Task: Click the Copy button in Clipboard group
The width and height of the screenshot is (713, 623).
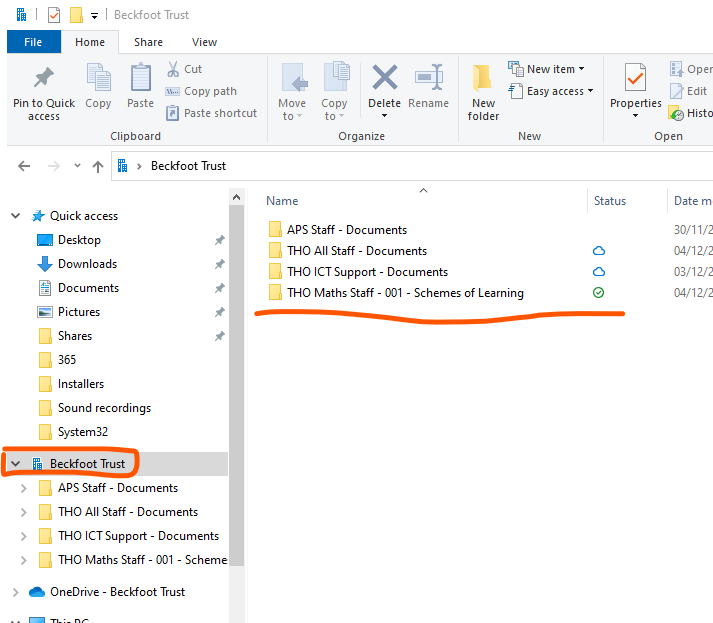Action: tap(98, 86)
